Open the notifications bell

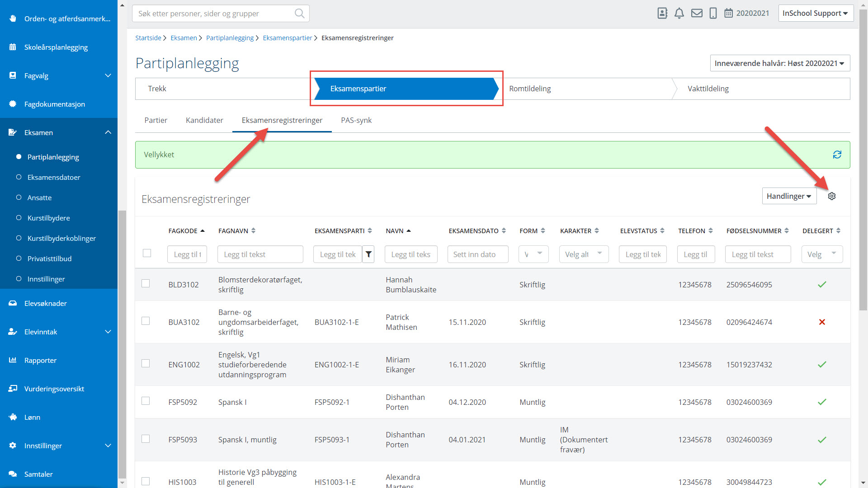[679, 13]
